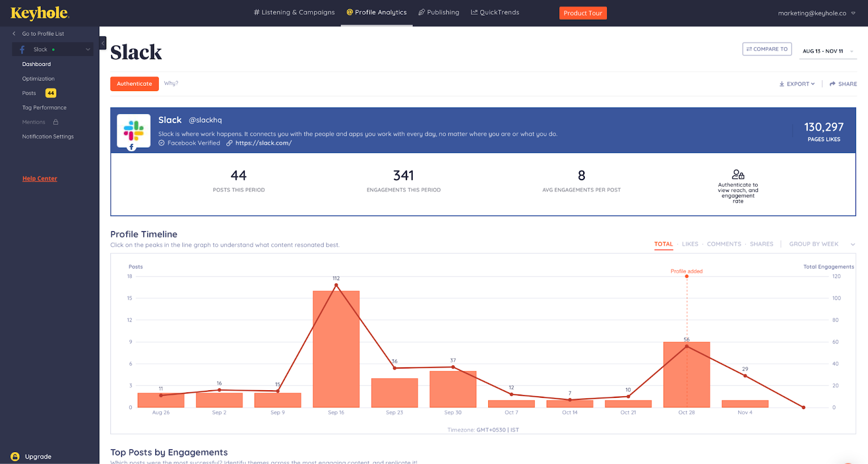The width and height of the screenshot is (868, 464).
Task: Click the 37 data point at Sep 30
Action: (453, 367)
